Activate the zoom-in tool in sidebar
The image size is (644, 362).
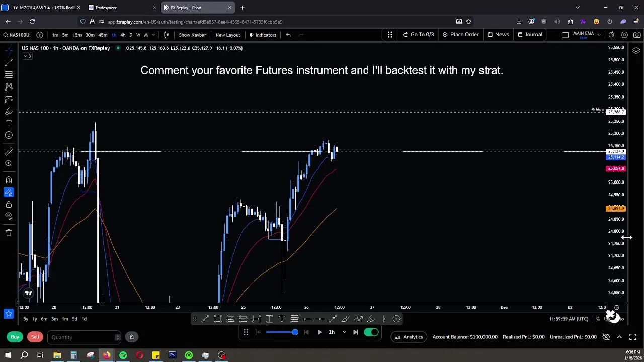(9, 163)
